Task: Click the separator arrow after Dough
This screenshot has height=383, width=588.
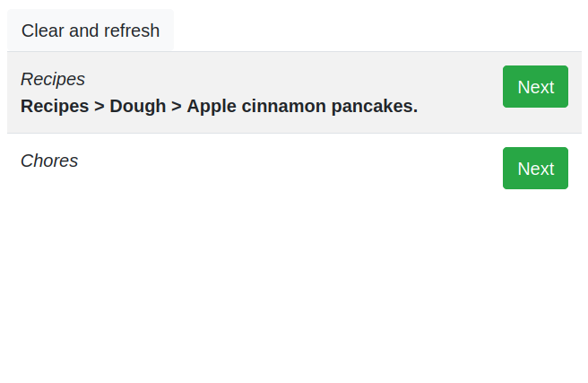Action: (177, 106)
